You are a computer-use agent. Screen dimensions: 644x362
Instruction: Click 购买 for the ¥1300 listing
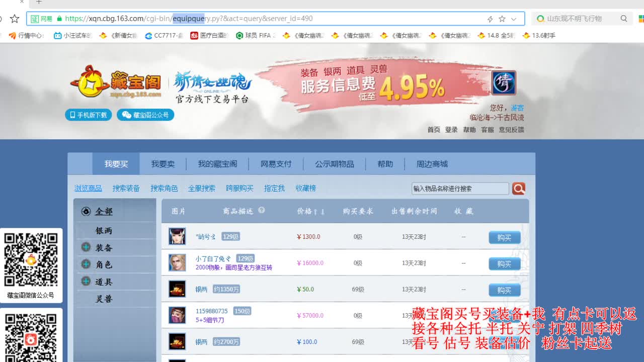(504, 237)
